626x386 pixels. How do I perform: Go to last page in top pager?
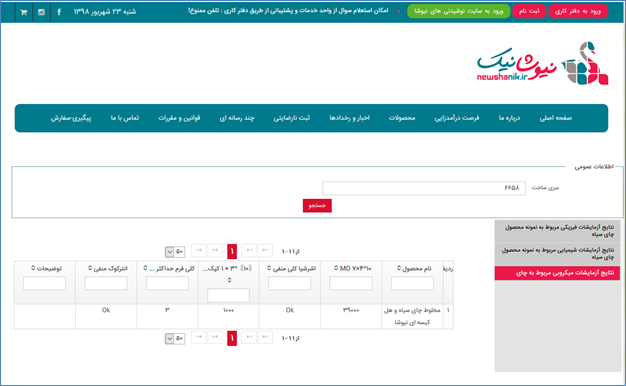coord(199,250)
